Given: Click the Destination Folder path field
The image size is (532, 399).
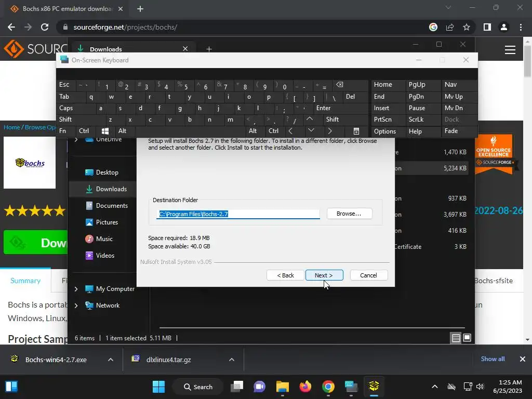Looking at the screenshot, I should pos(238,214).
